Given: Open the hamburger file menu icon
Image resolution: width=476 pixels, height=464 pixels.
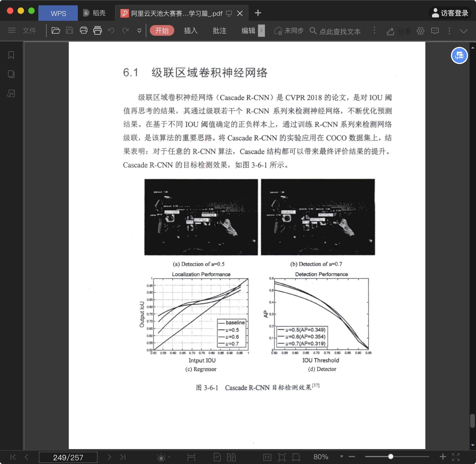Looking at the screenshot, I should click(12, 30).
